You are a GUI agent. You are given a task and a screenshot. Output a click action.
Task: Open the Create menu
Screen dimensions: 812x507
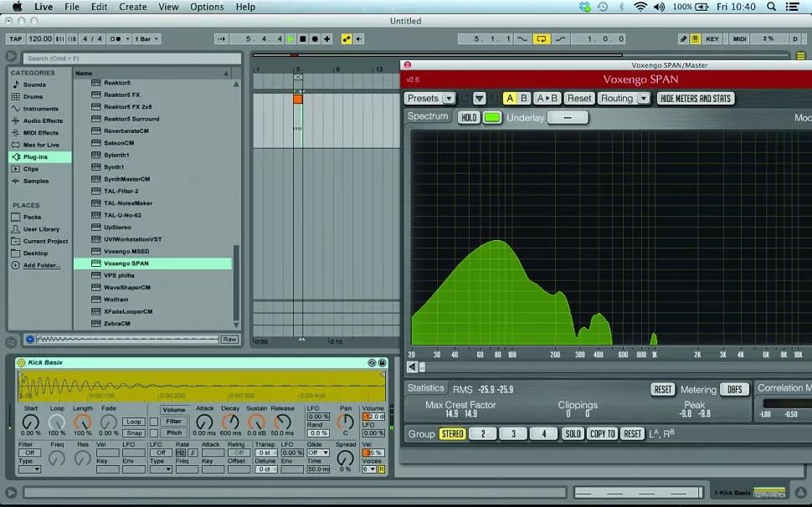coord(132,7)
